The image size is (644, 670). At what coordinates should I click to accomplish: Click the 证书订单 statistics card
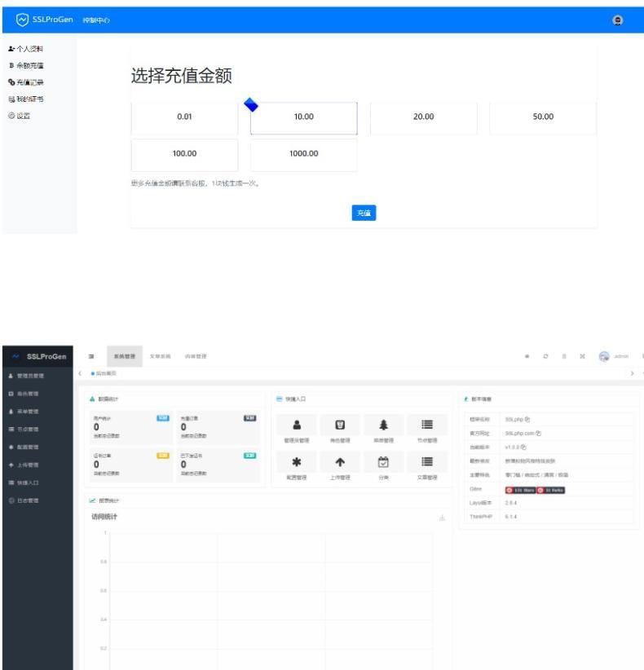pos(131,465)
